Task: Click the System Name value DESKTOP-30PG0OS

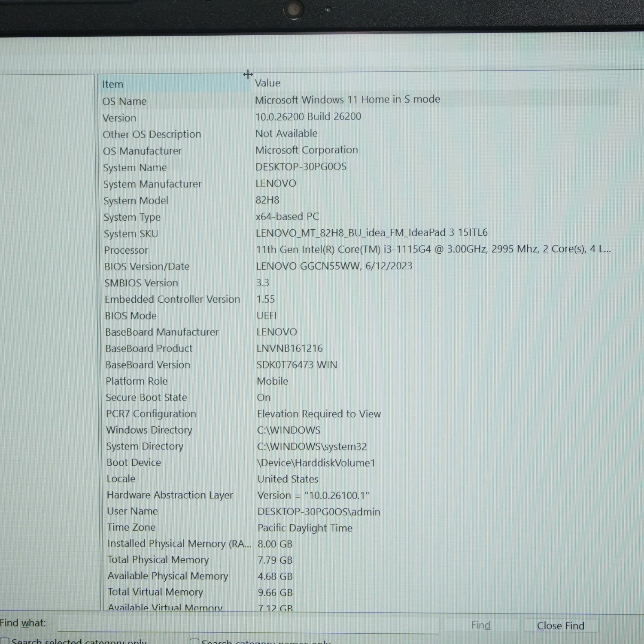Action: click(x=301, y=167)
